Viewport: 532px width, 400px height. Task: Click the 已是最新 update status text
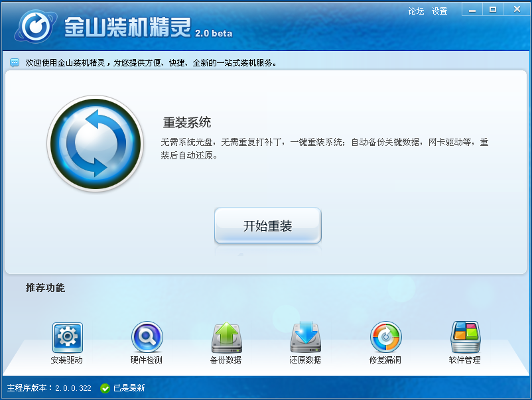(x=129, y=388)
